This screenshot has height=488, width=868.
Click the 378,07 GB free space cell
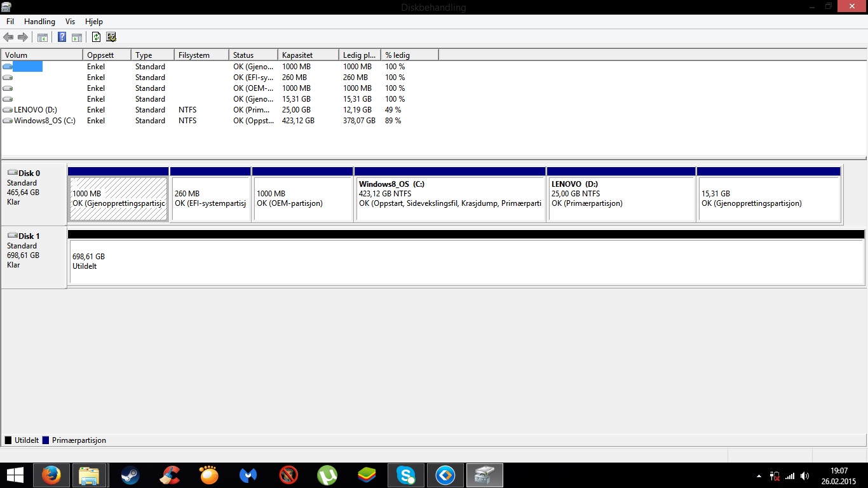(x=359, y=121)
